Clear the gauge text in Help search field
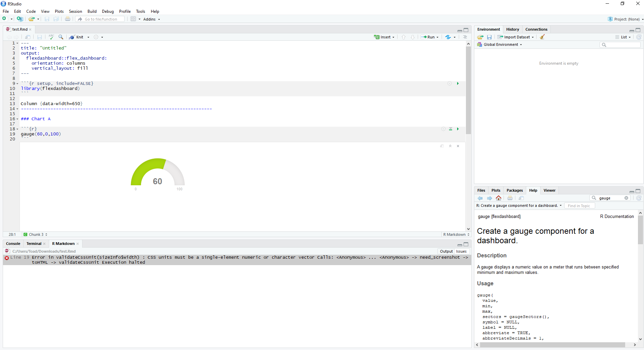The height and width of the screenshot is (350, 644). pyautogui.click(x=626, y=198)
